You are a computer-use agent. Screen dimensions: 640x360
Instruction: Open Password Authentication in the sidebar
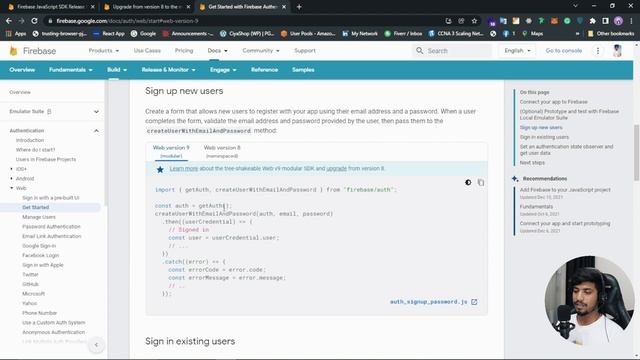[51, 227]
